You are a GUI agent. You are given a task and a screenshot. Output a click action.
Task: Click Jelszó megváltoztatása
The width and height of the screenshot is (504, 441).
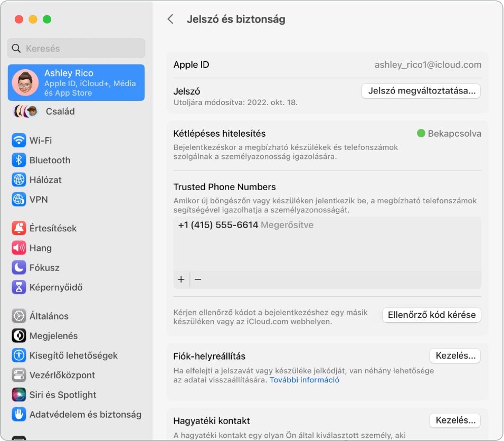(420, 91)
